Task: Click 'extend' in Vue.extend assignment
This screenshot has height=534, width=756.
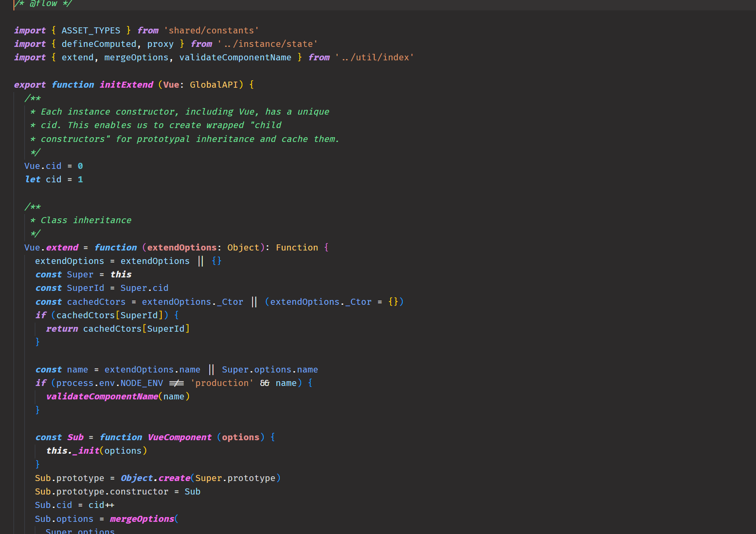Action: pos(62,247)
